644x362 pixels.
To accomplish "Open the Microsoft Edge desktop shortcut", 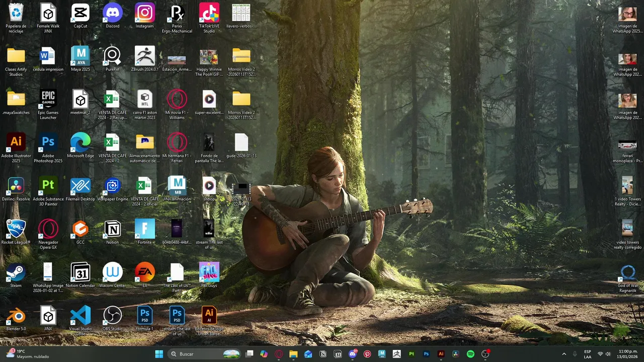I will tap(80, 146).
